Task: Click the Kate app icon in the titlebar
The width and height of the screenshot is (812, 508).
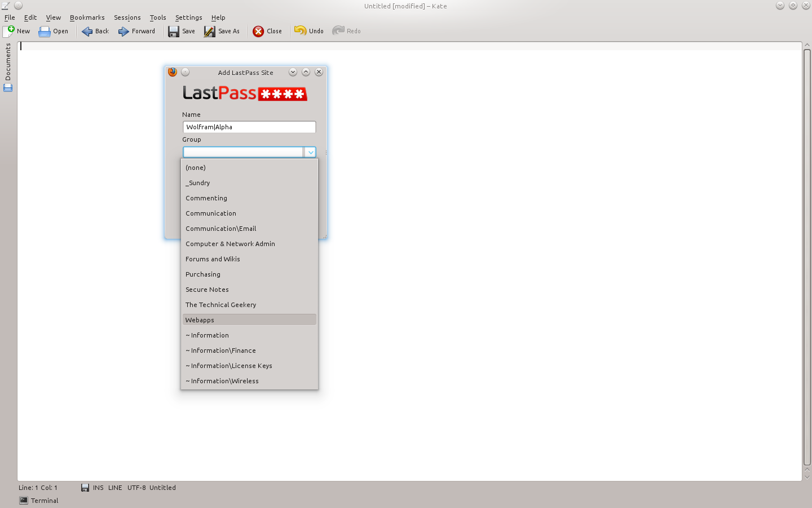Action: coord(6,6)
